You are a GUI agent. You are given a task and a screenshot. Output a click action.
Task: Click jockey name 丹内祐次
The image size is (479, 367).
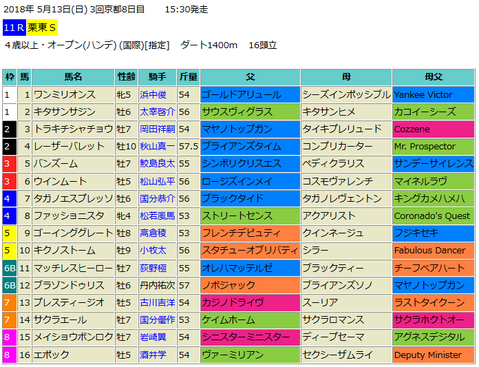157,285
